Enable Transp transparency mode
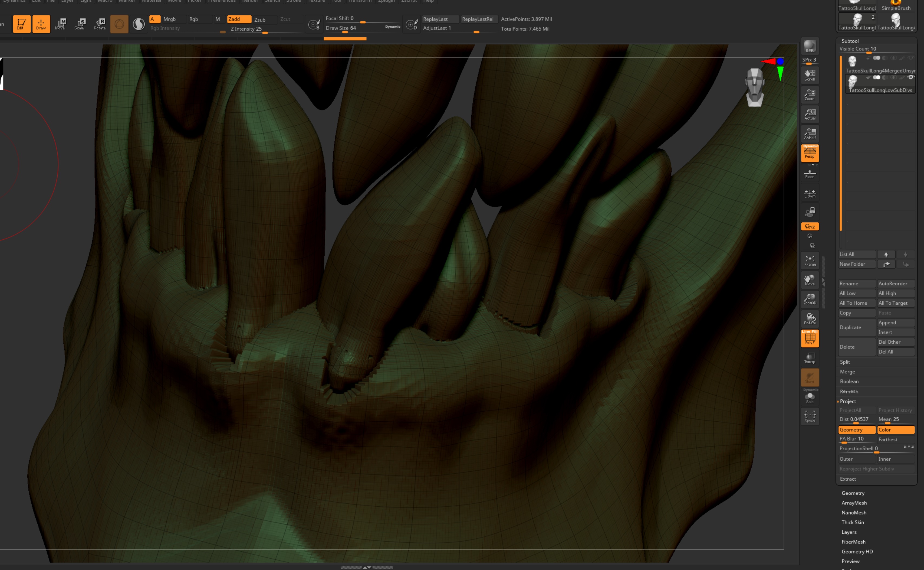924x570 pixels. 810,358
